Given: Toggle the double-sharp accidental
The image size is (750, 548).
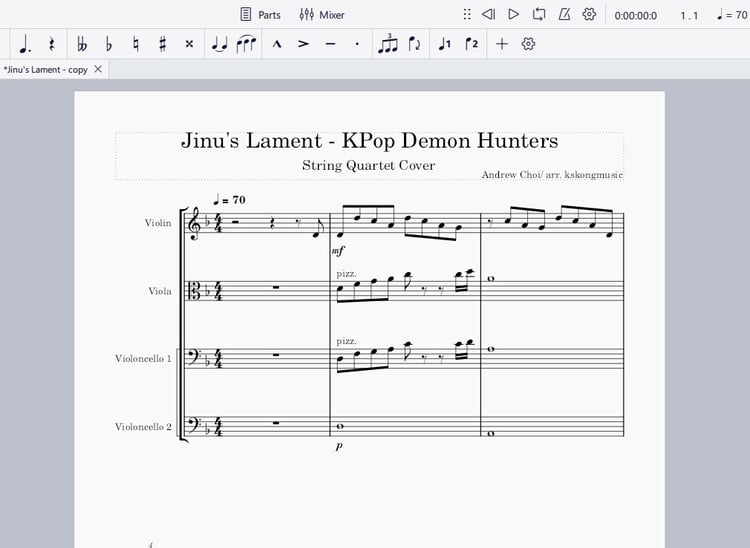Looking at the screenshot, I should pyautogui.click(x=189, y=44).
